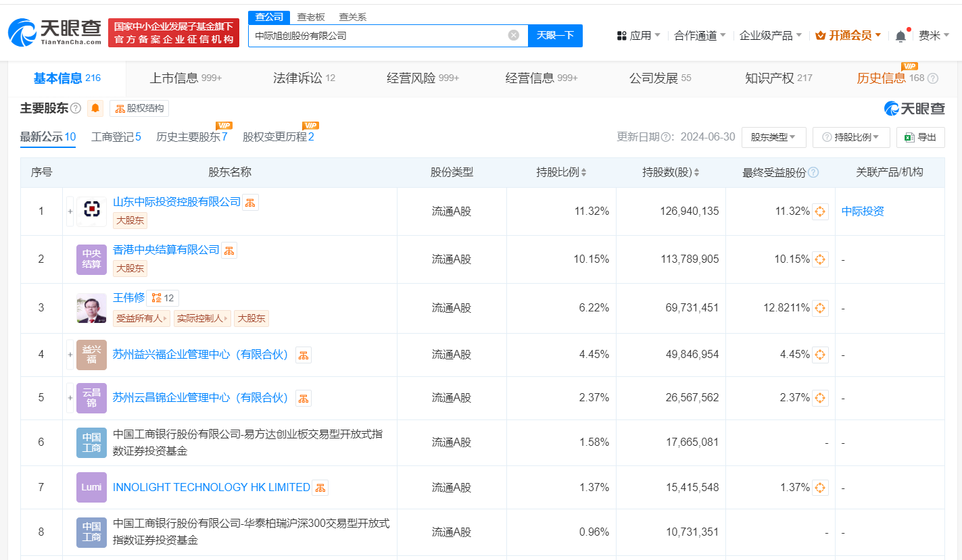Open the 中际投资 related product link
962x560 pixels.
[x=862, y=211]
